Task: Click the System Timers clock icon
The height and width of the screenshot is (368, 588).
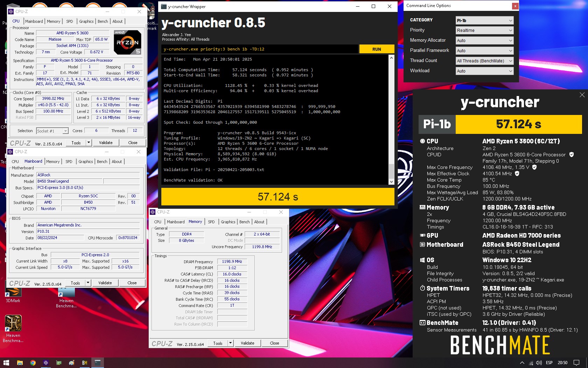Action: pyautogui.click(x=422, y=288)
